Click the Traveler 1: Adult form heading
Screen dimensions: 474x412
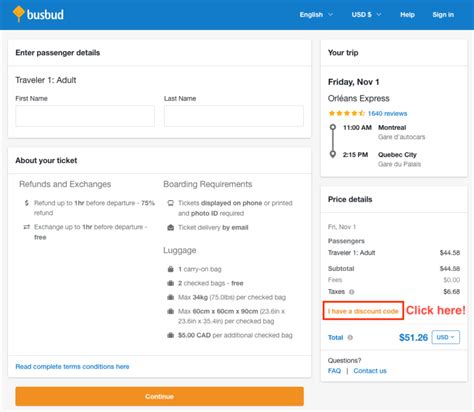(x=46, y=80)
